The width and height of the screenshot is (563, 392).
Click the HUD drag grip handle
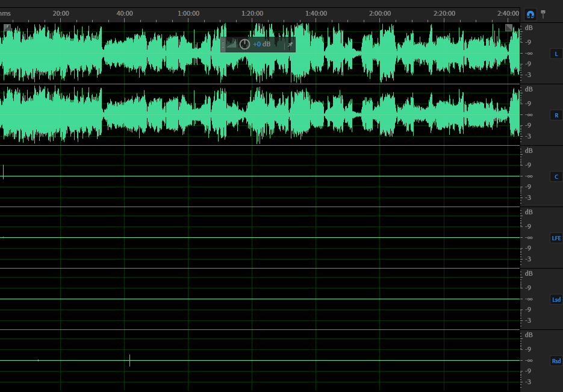(x=223, y=45)
